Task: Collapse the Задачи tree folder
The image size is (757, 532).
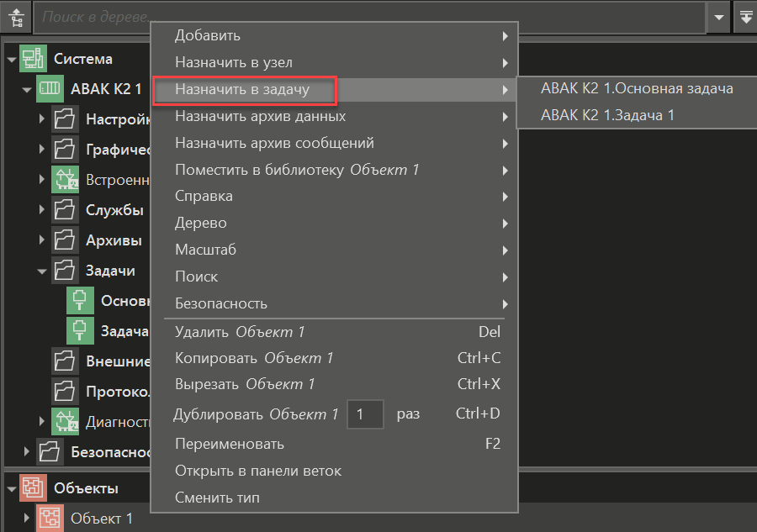Action: coord(42,271)
